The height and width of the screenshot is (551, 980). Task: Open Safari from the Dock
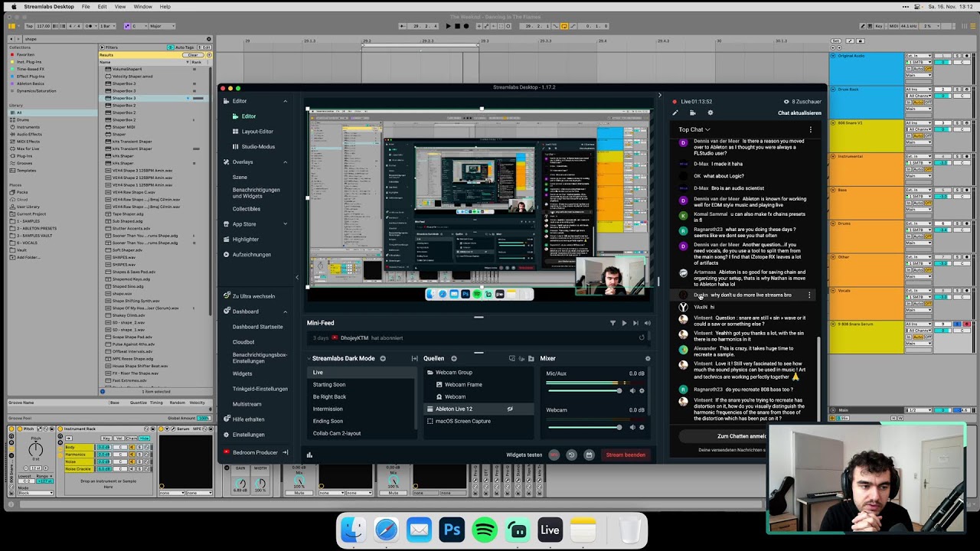coord(386,530)
